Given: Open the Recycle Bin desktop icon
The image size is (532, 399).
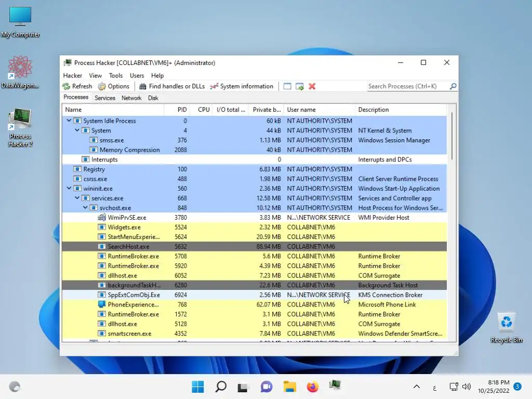Looking at the screenshot, I should click(506, 328).
